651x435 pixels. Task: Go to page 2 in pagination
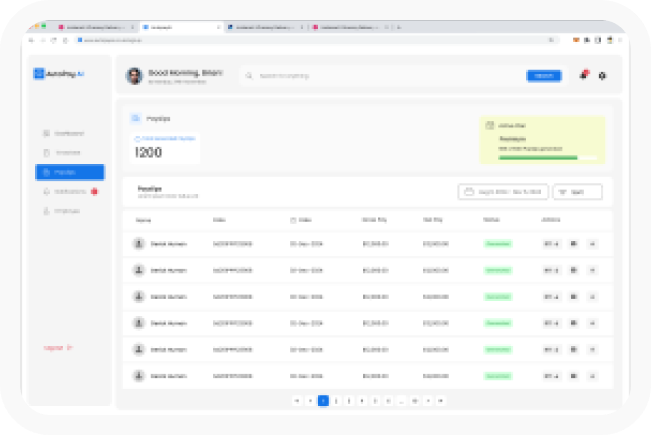(336, 400)
